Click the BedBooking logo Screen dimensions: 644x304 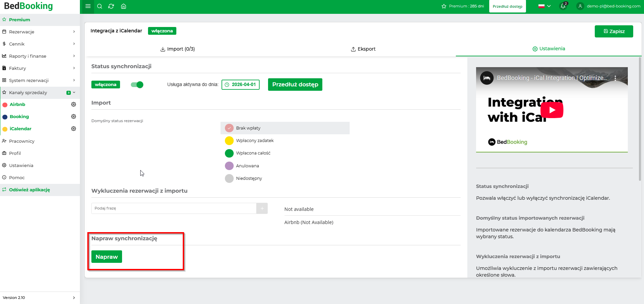(x=28, y=6)
